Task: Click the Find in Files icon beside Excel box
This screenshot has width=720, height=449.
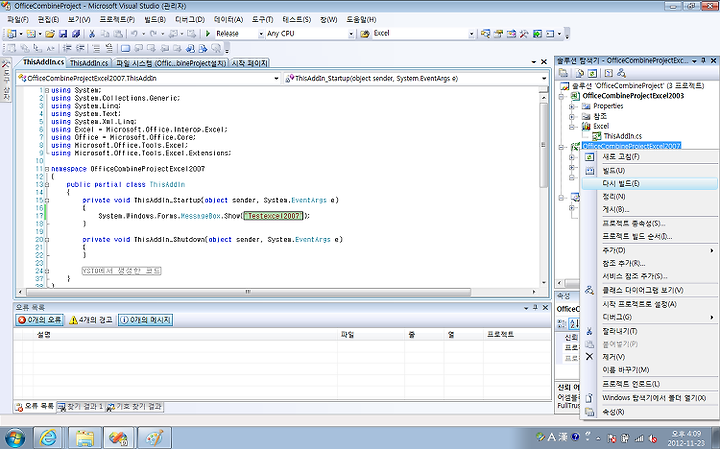Action: (x=365, y=34)
